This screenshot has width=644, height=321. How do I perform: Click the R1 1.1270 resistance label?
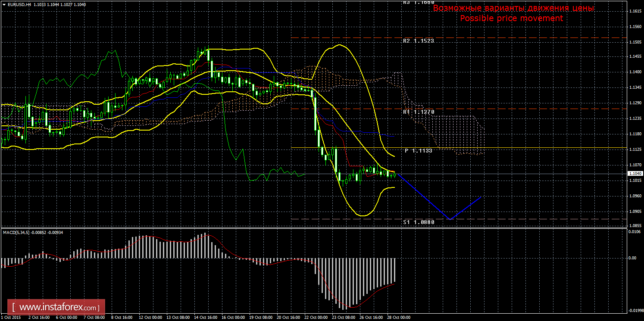point(418,112)
